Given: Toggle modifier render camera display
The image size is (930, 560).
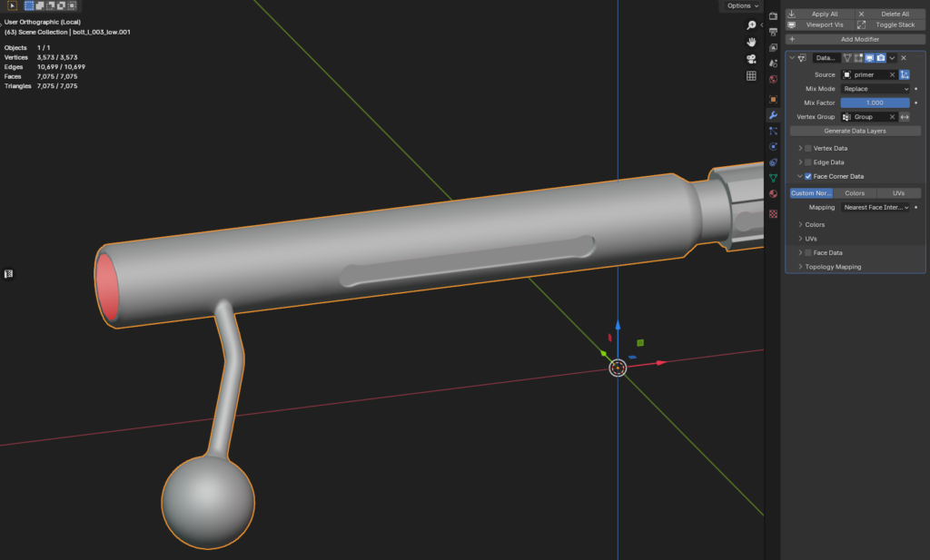Looking at the screenshot, I should coord(881,58).
